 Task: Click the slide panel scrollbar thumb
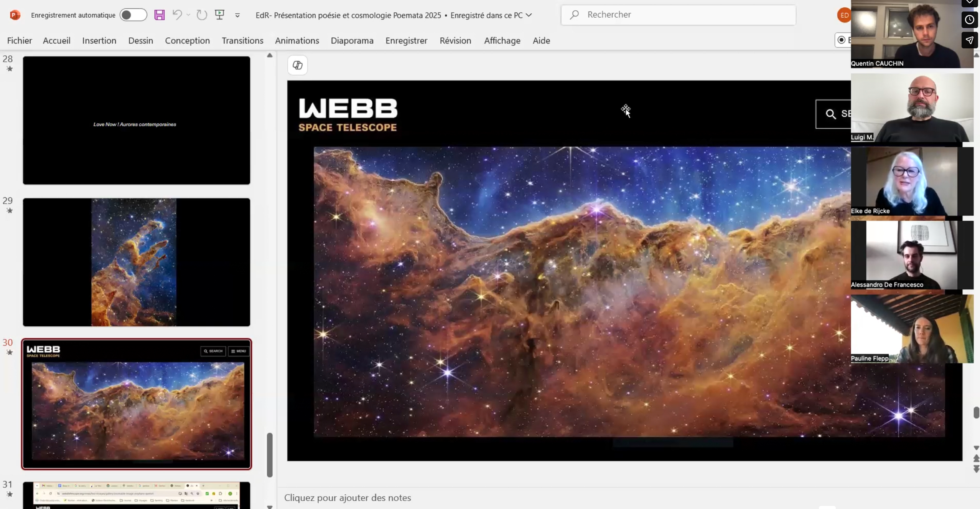(x=270, y=455)
